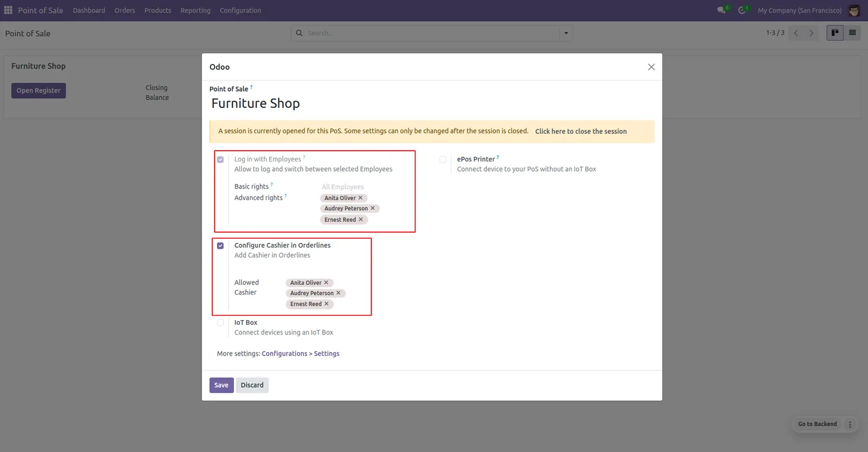The image size is (868, 452).
Task: Click the search magnifier icon
Action: [x=300, y=33]
